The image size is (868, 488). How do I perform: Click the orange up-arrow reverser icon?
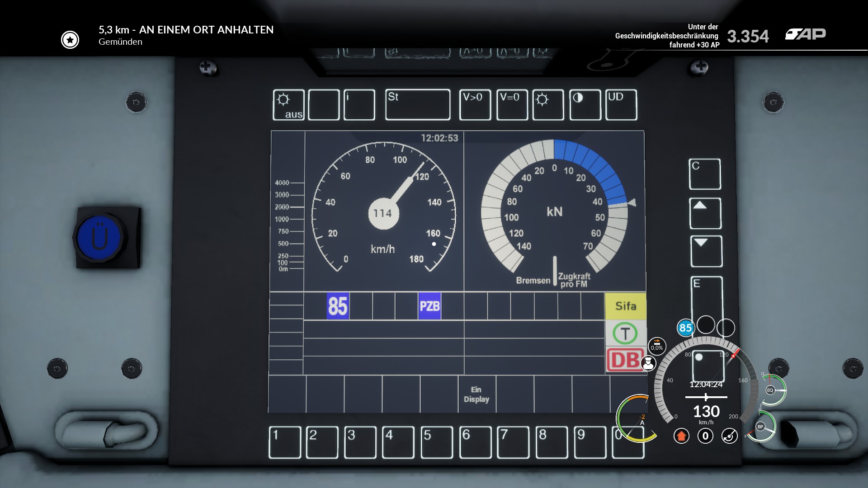[681, 436]
